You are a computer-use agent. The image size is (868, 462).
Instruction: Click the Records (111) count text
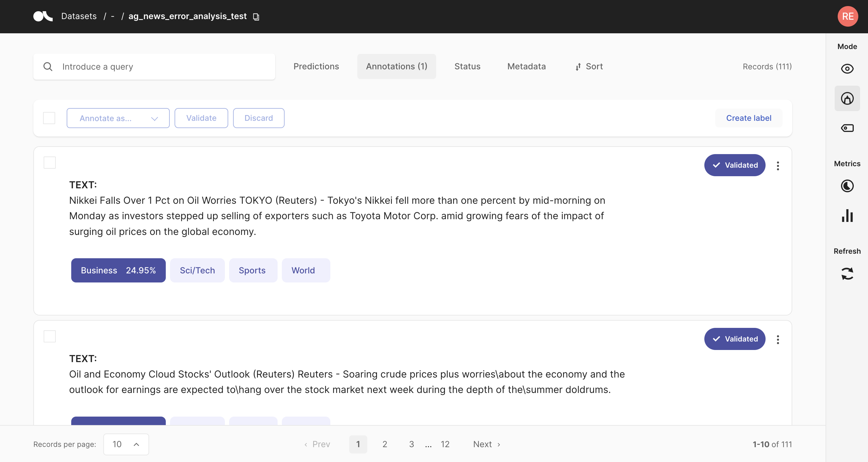tap(767, 67)
